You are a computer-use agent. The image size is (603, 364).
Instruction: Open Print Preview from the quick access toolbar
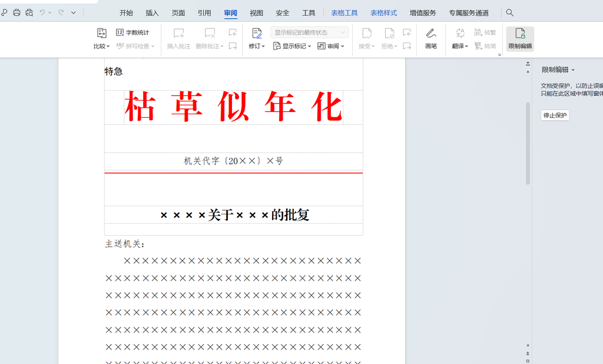point(29,13)
